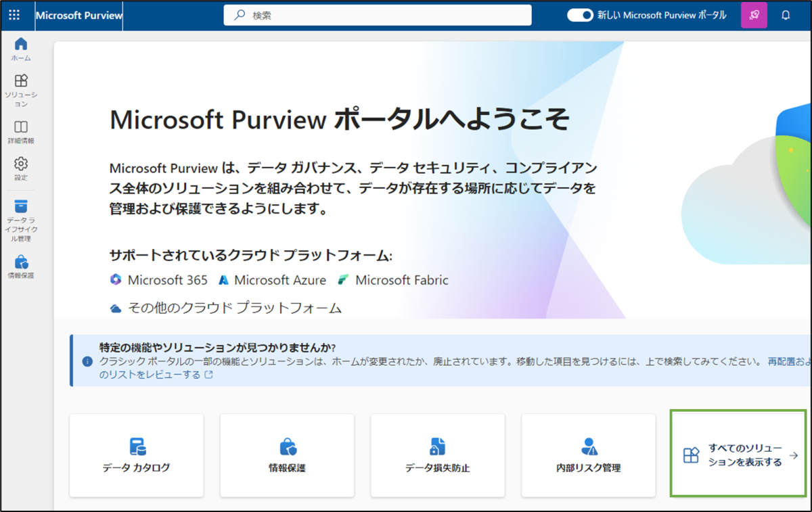Click その他のクラウド プラットフォーム text
Screen dimensions: 812x512
pyautogui.click(x=235, y=308)
